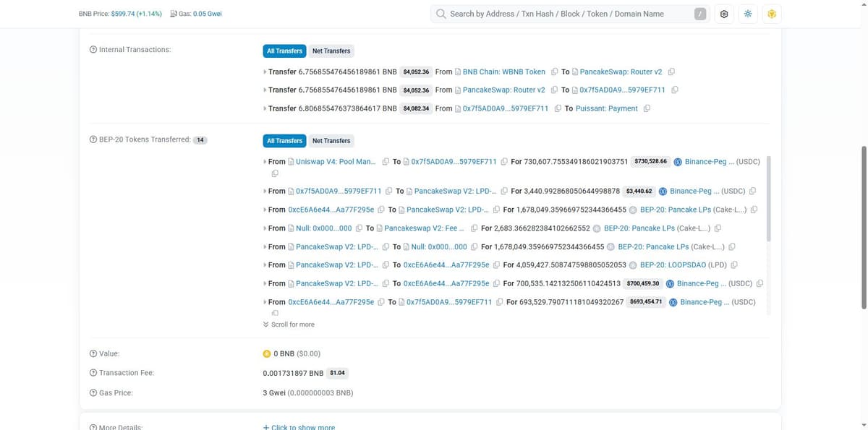The height and width of the screenshot is (430, 868).
Task: Expand transfer row from PancakeSwap: Router v2
Action: coord(265,90)
